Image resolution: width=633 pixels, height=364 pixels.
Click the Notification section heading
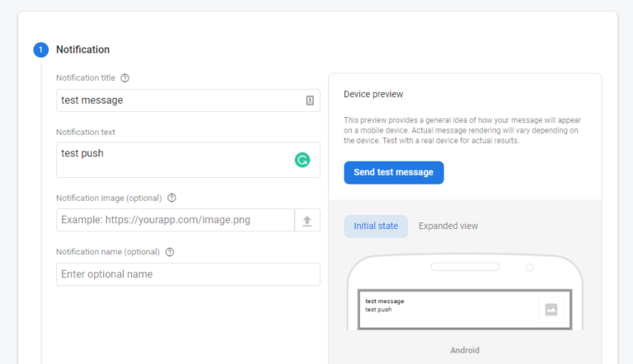pyautogui.click(x=82, y=49)
